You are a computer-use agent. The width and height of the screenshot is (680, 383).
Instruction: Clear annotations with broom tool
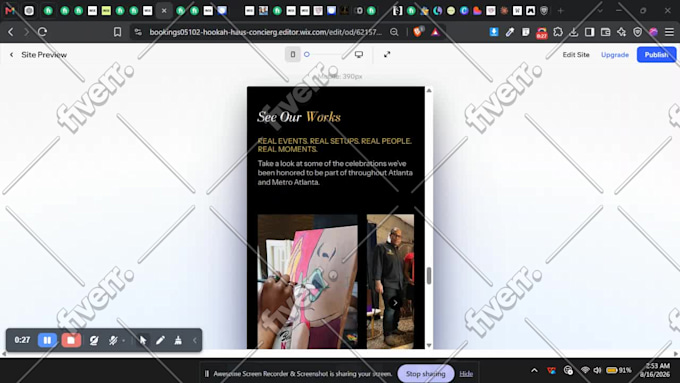pos(178,340)
